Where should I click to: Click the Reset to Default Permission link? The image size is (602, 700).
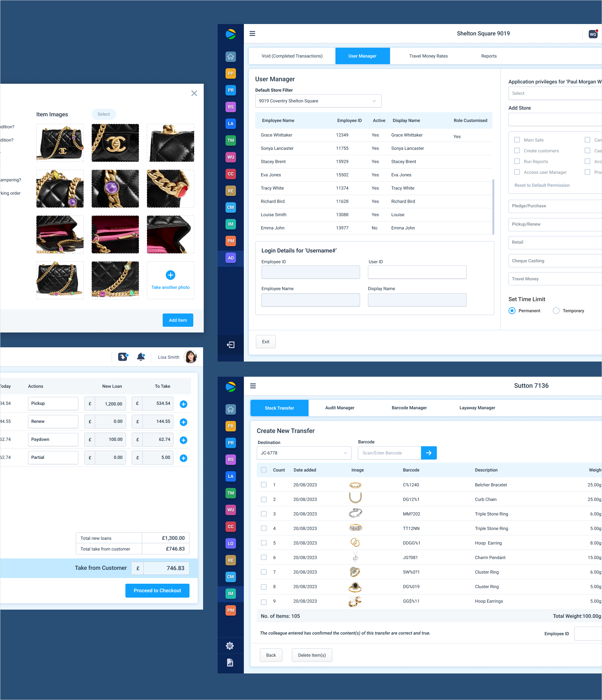pyautogui.click(x=542, y=185)
